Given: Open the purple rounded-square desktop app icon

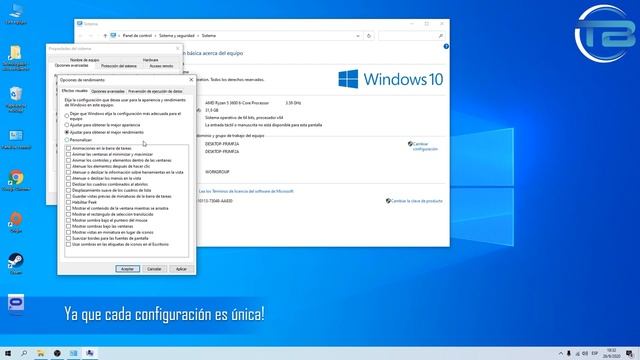Looking at the screenshot, I should tap(16, 302).
